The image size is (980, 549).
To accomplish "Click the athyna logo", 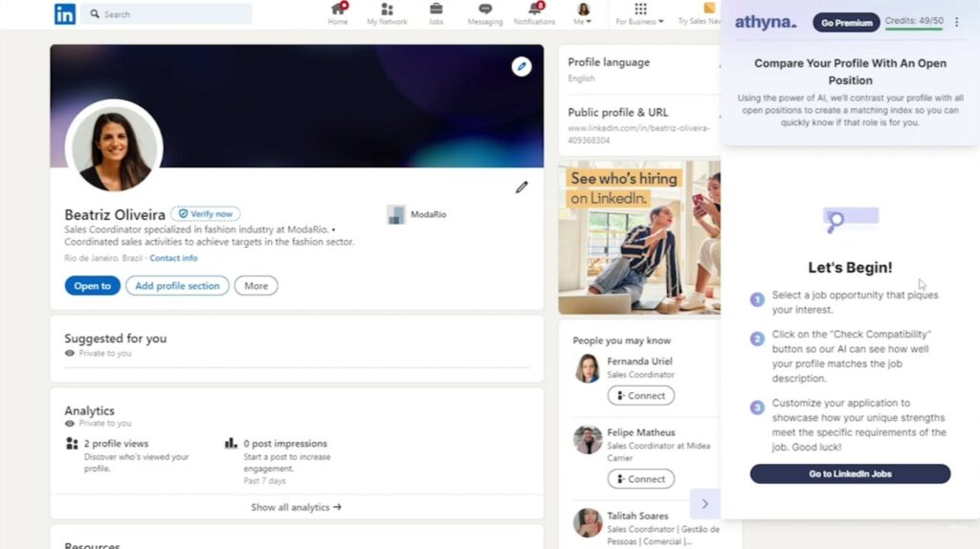I will click(766, 23).
